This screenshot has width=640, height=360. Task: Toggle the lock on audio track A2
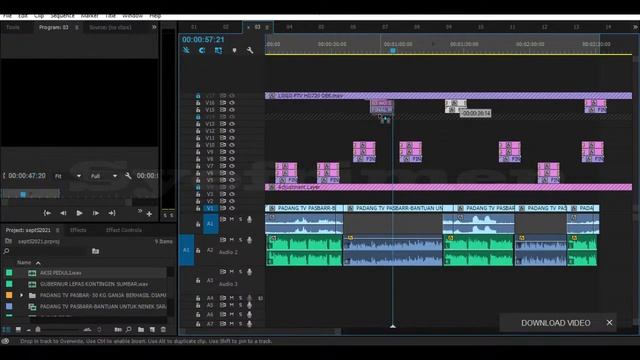(198, 250)
